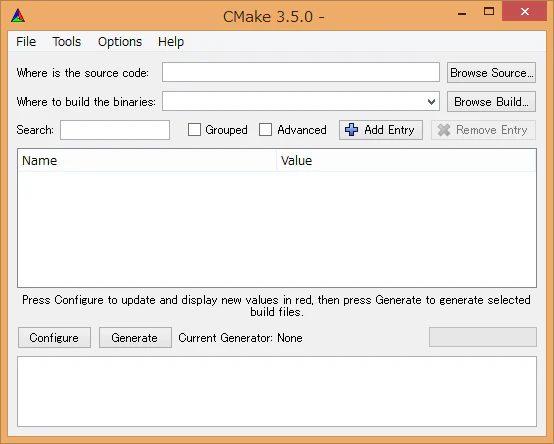Screen dimensions: 554x444
Task: Click the Current Generator: None label
Action: [240, 338]
